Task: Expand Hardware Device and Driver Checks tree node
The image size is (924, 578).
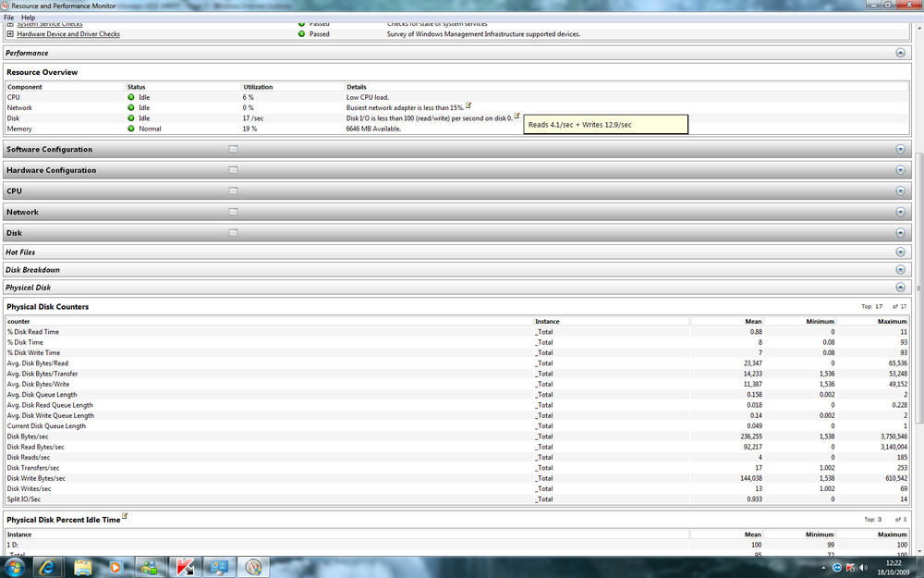Action: (10, 33)
